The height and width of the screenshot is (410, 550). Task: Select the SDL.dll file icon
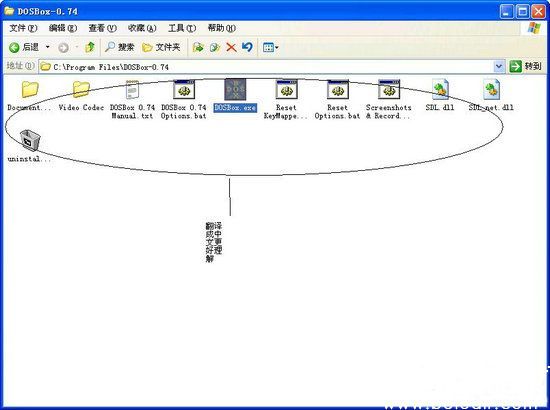tap(440, 89)
